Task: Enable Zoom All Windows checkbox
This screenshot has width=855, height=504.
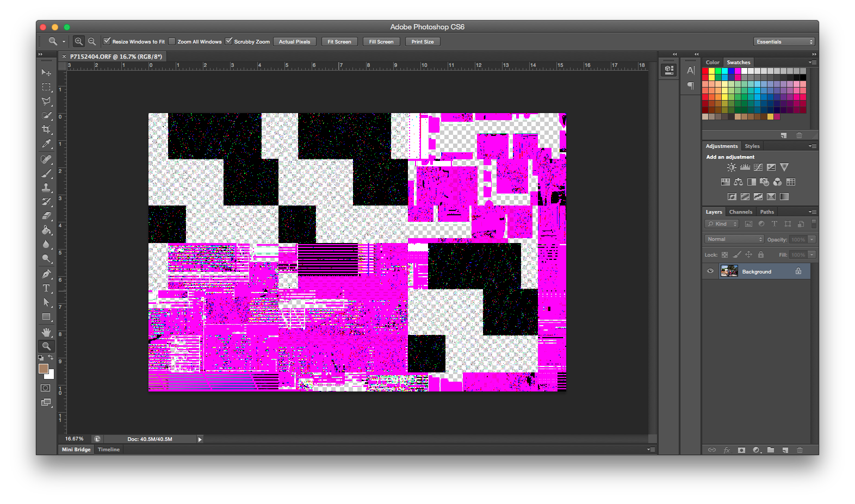Action: [172, 41]
